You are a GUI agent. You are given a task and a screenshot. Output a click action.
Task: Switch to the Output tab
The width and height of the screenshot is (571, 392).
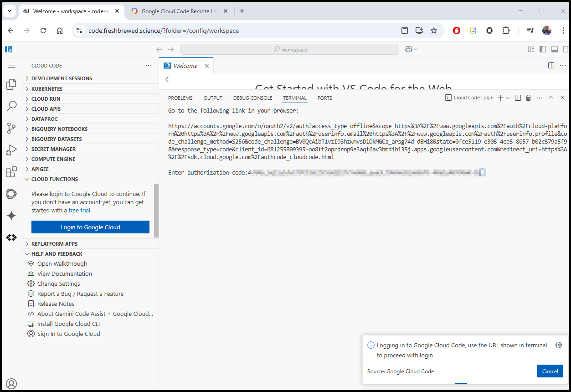coord(213,98)
